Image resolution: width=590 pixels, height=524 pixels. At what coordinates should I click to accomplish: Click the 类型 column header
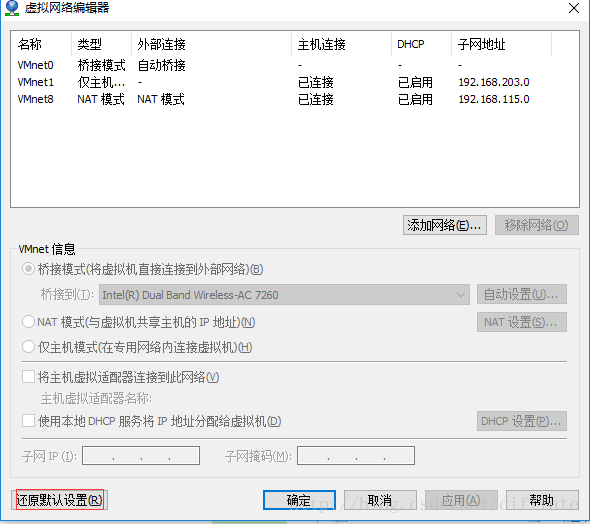102,44
